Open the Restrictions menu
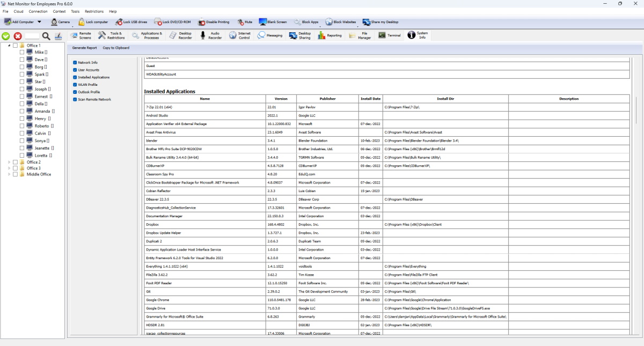 tap(94, 11)
